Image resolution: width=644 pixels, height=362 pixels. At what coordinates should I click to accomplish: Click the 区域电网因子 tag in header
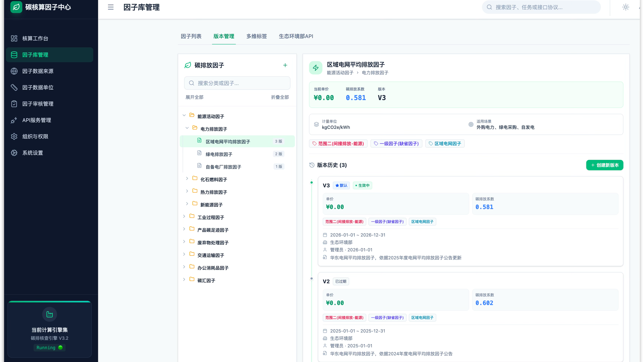coord(445,144)
